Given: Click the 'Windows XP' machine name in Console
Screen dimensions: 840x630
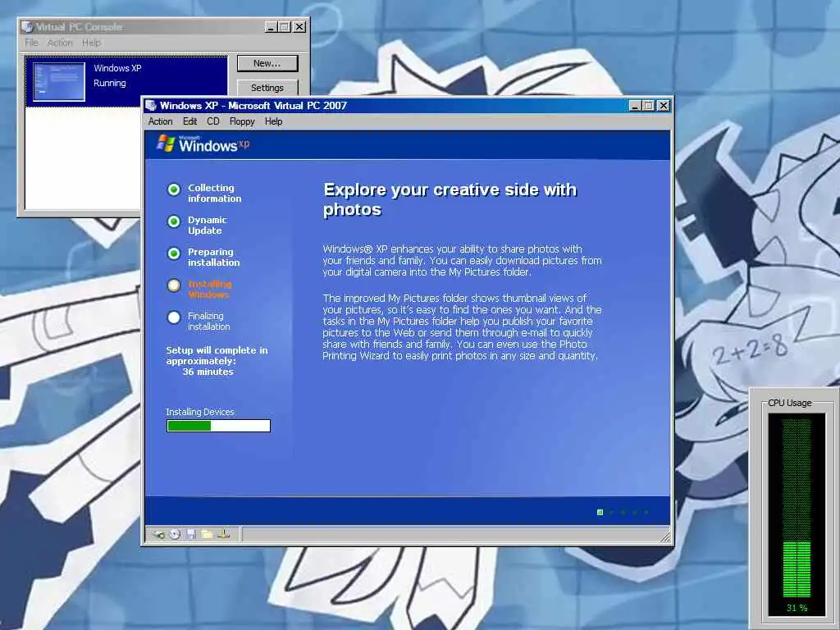Looking at the screenshot, I should 117,68.
